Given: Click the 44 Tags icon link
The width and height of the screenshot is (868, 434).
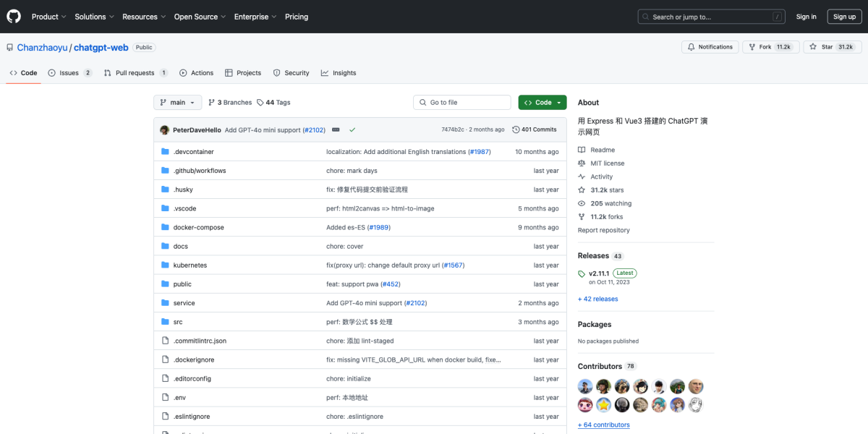Looking at the screenshot, I should 260,103.
